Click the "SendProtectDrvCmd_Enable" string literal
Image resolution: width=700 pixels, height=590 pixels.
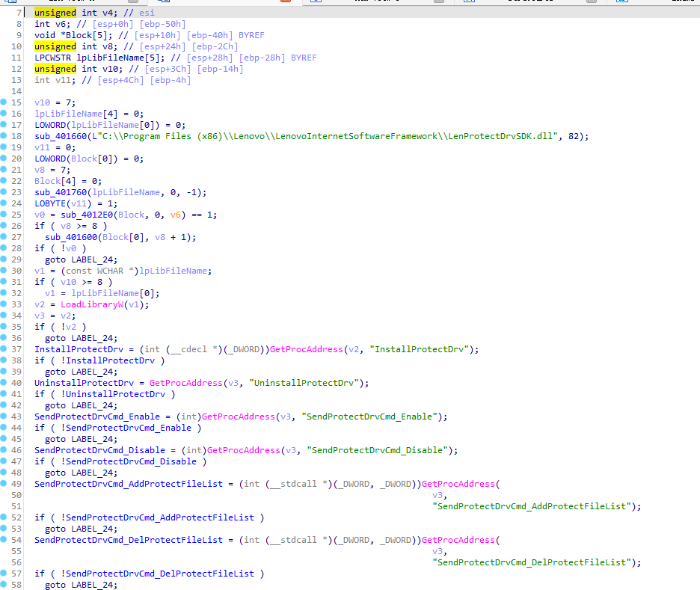click(x=369, y=417)
